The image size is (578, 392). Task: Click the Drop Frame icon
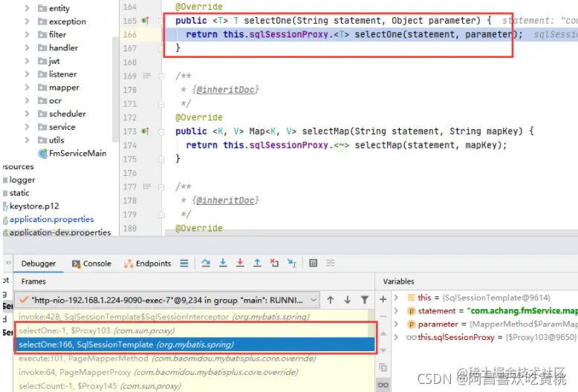274,263
